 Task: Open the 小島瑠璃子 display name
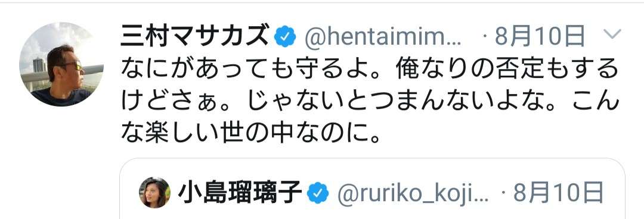coord(240,193)
